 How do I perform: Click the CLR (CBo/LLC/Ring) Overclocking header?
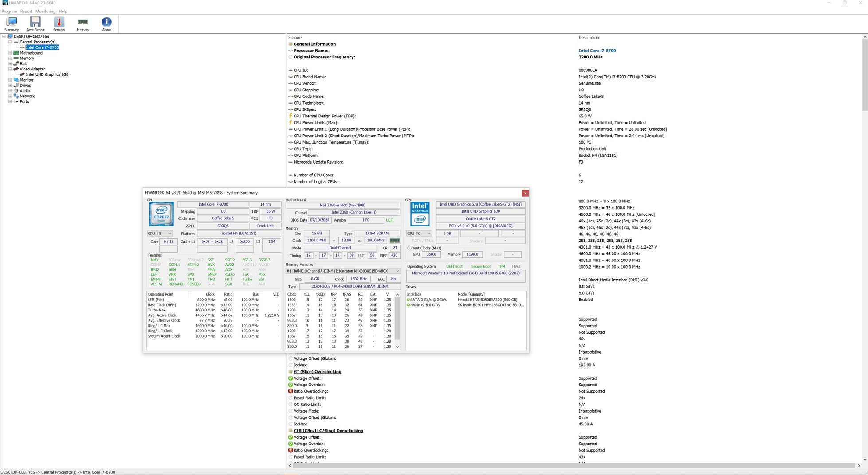(x=328, y=431)
